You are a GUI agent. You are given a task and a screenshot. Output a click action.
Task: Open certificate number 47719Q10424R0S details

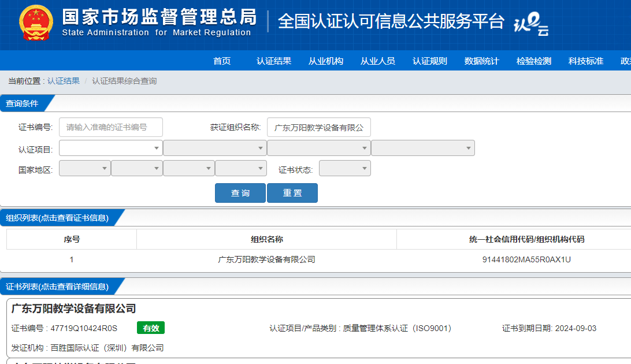[x=84, y=328]
